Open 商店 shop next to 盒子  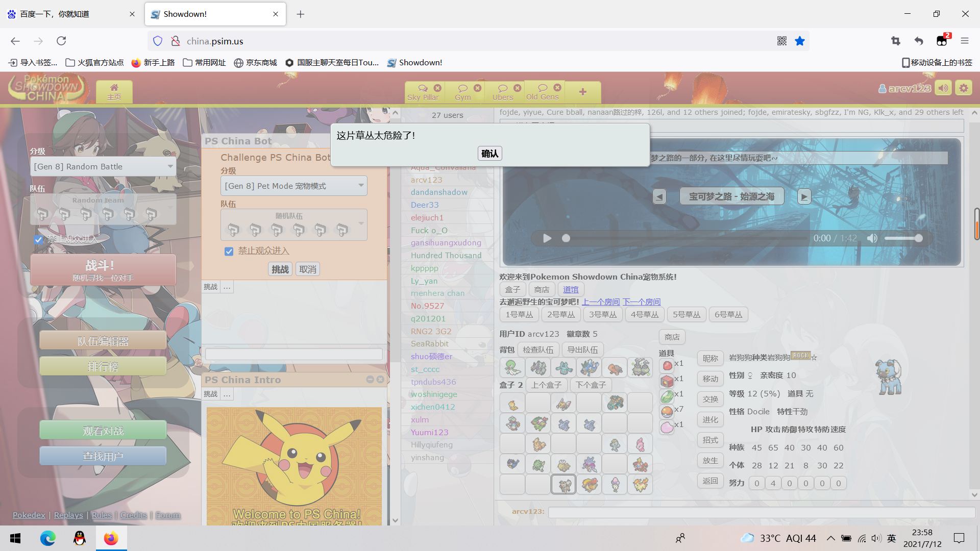pyautogui.click(x=542, y=290)
